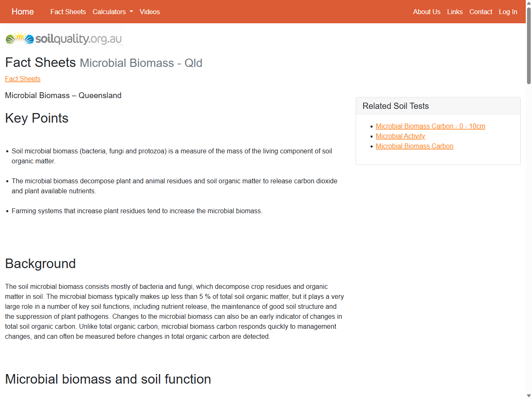Open the Microbial Activity link
532x399 pixels.
click(400, 136)
